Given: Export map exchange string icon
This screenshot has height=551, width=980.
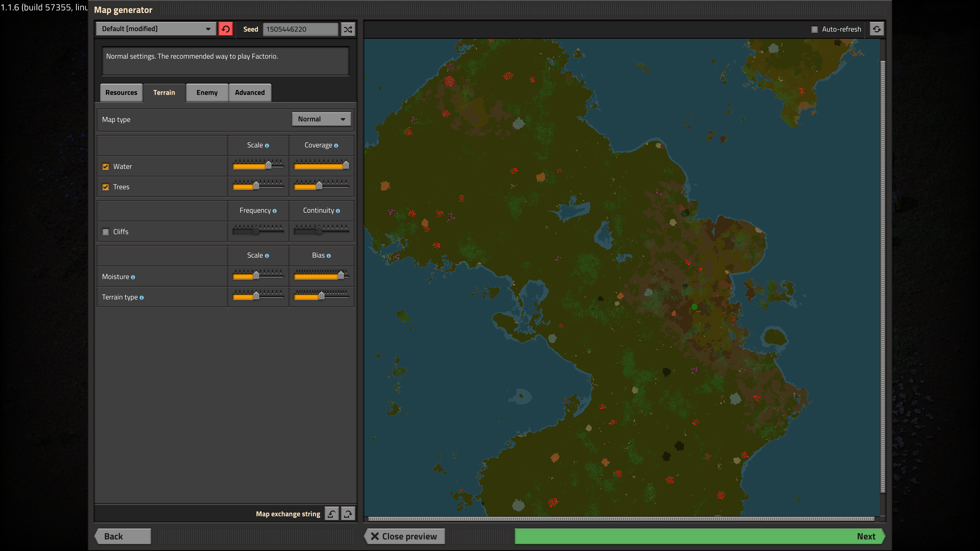Looking at the screenshot, I should tap(348, 514).
